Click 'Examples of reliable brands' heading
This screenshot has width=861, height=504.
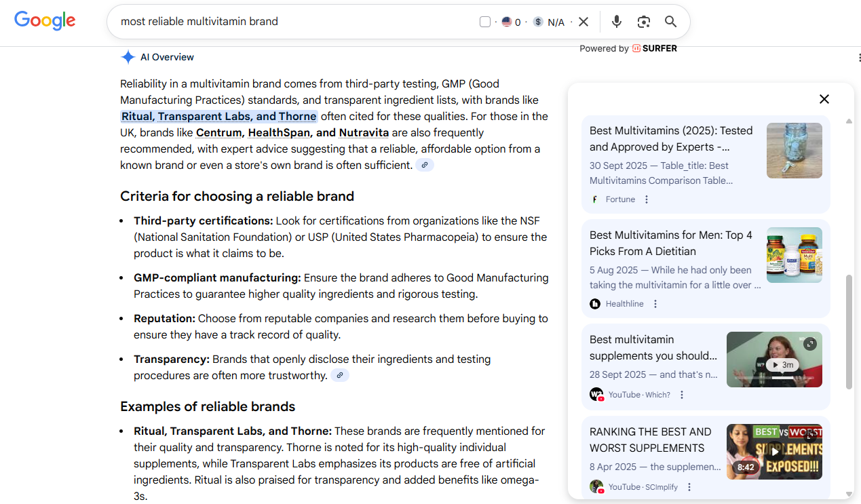(208, 407)
